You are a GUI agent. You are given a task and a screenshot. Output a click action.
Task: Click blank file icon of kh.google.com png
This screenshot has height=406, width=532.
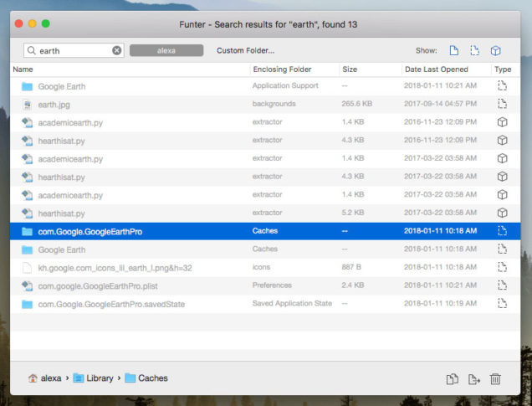[27, 268]
